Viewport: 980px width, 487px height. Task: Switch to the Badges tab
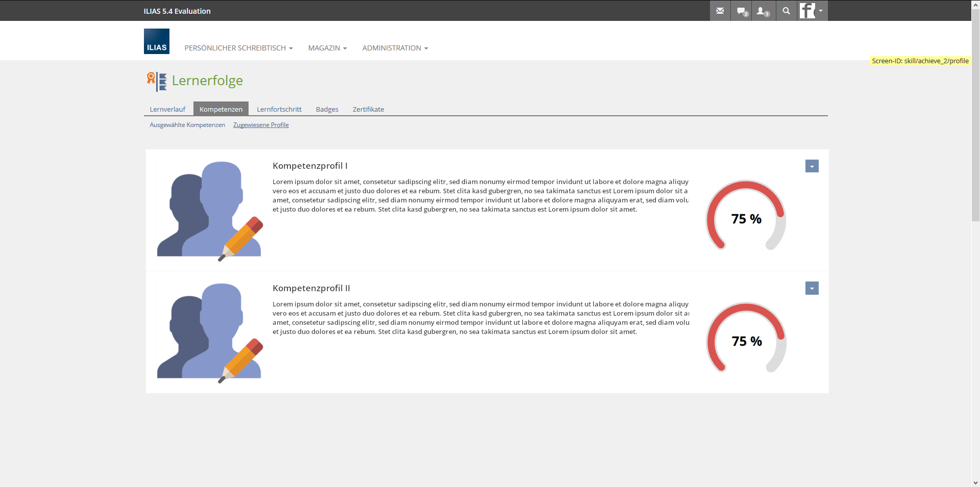(327, 109)
